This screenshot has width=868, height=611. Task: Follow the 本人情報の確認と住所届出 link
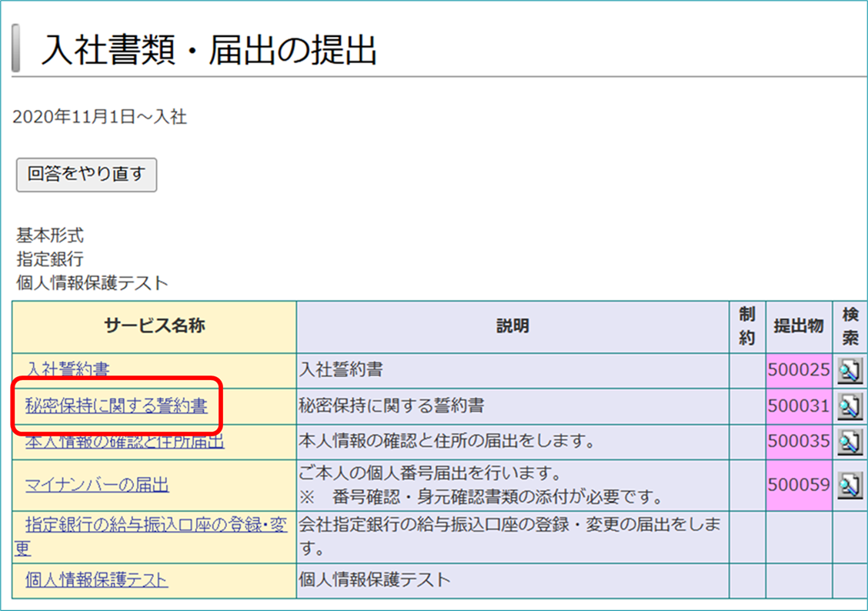125,442
